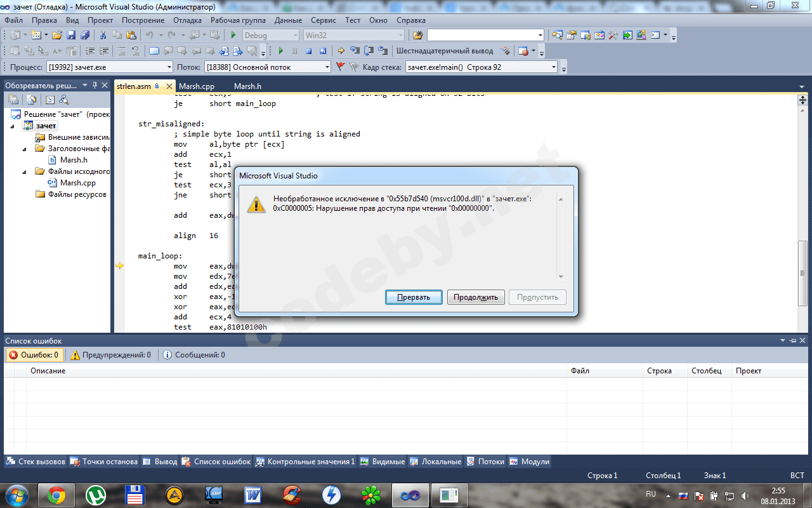
Task: Open the Properties Window toolbar icon
Action: pos(572,36)
